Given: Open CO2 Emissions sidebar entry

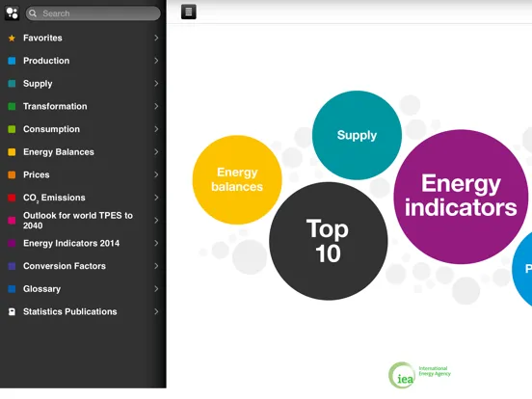Looking at the screenshot, I should pyautogui.click(x=83, y=198).
